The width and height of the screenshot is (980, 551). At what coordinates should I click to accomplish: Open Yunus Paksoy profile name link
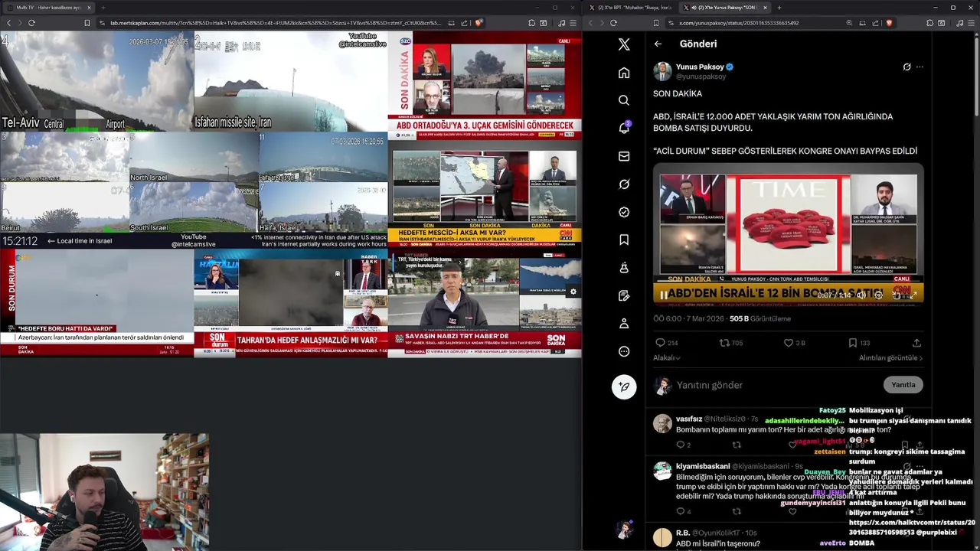(700, 67)
